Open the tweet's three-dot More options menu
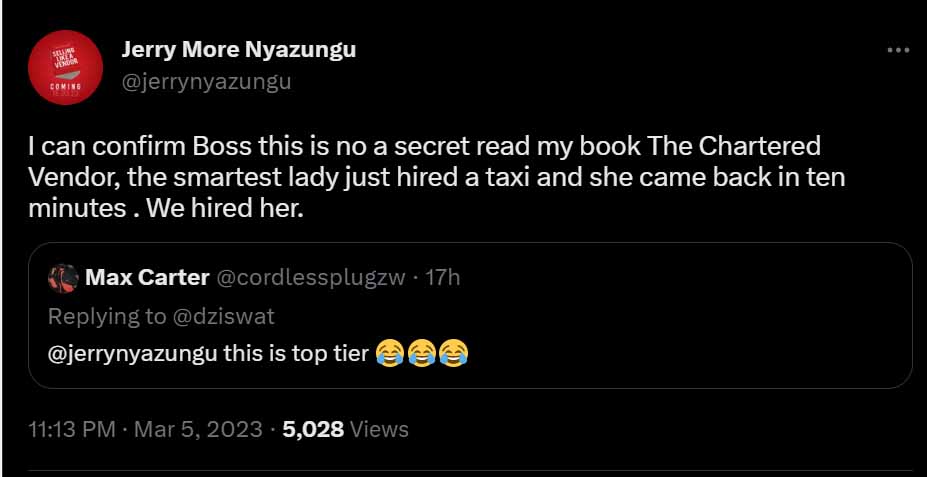927x477 pixels. [898, 50]
